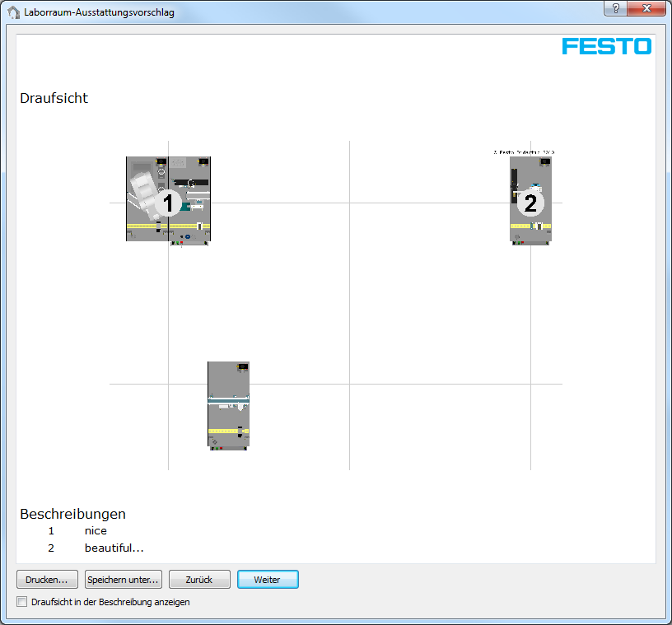Click description text 'beautiful...'

pyautogui.click(x=114, y=548)
